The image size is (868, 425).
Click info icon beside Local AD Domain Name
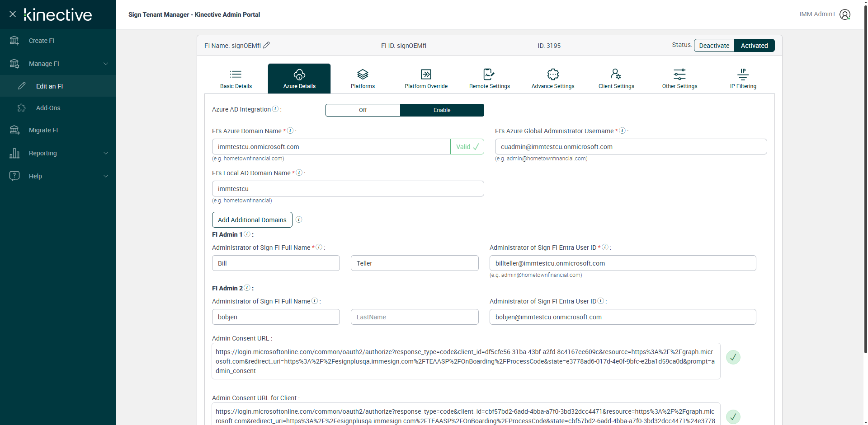(x=299, y=173)
